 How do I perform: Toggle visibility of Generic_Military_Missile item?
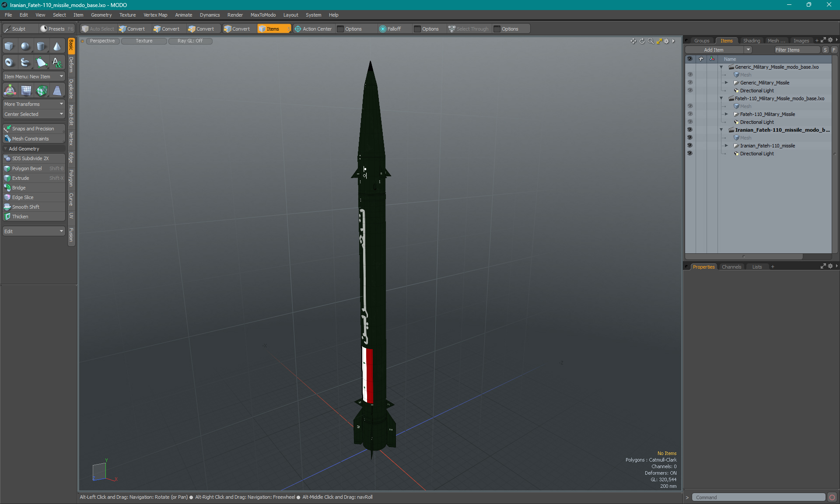point(689,83)
